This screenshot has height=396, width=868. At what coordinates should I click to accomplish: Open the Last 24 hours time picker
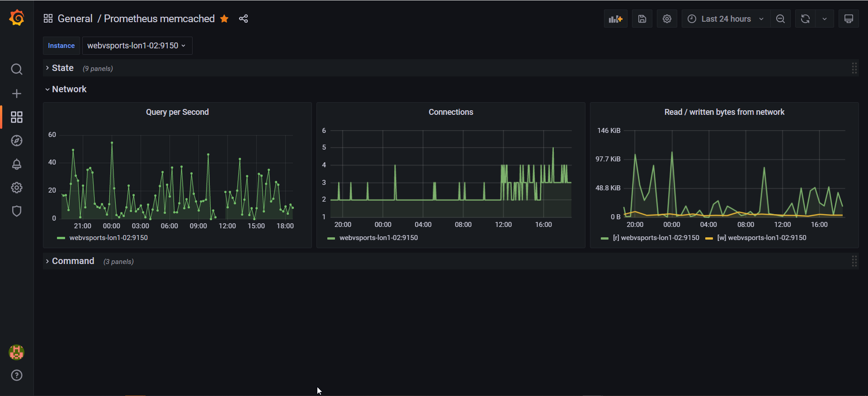pyautogui.click(x=726, y=19)
